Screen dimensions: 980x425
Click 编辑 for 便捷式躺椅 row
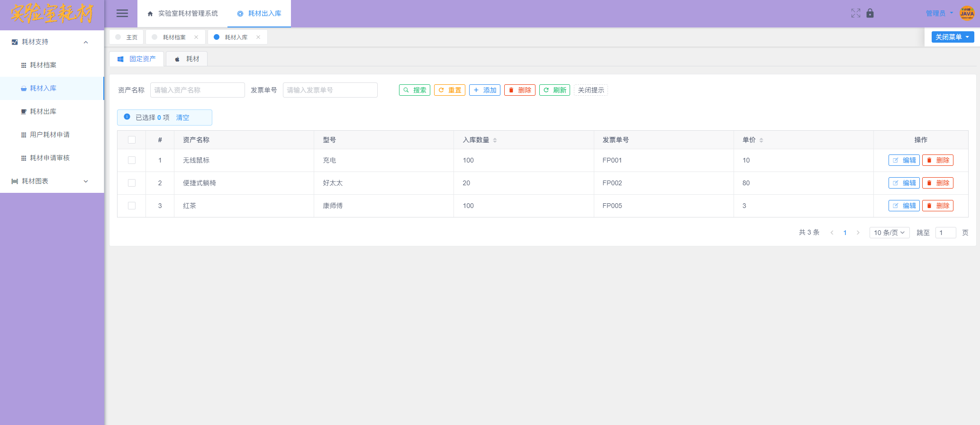pos(904,183)
